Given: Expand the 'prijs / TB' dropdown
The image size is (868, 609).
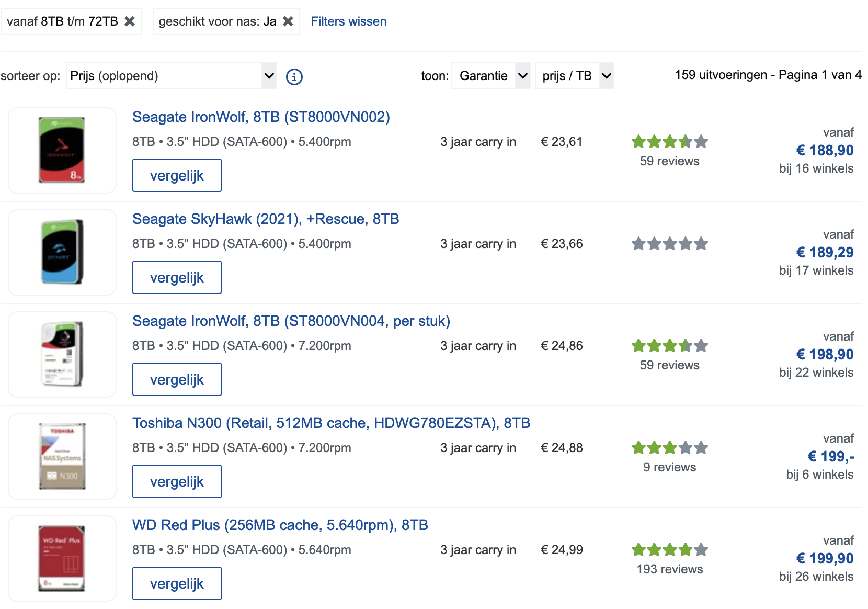Looking at the screenshot, I should pos(575,76).
